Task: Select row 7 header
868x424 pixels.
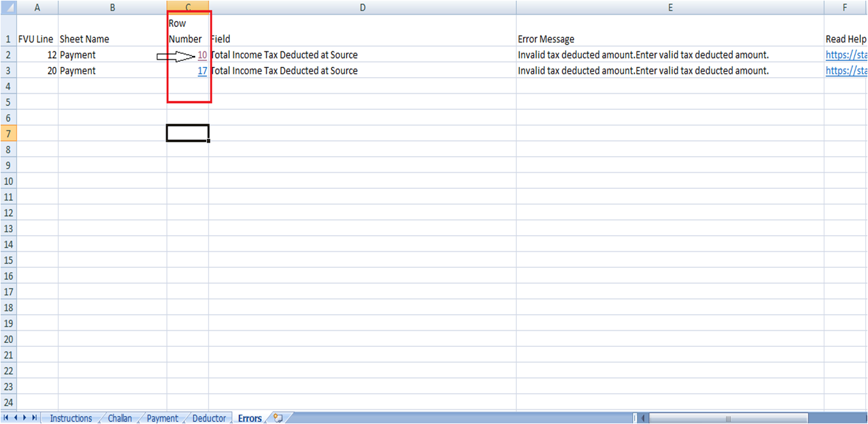Action: coord(7,133)
